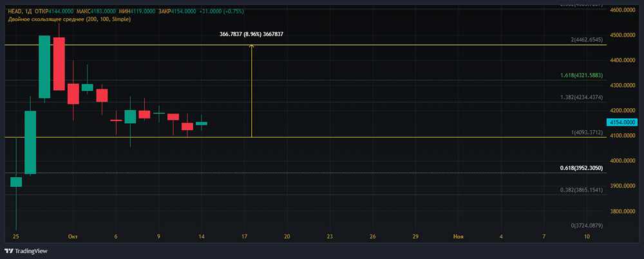This screenshot has width=644, height=259.
Task: Click the double moving average indicator label
Action: pos(70,19)
